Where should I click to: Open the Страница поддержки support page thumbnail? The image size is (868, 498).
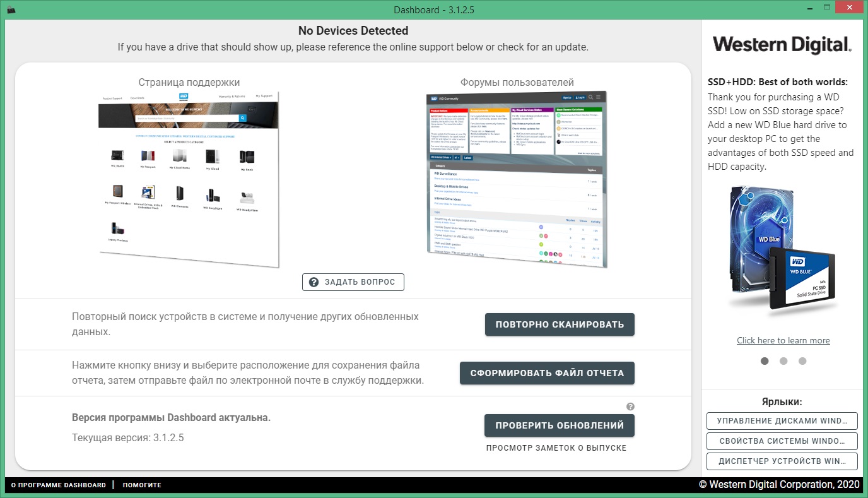coord(189,179)
